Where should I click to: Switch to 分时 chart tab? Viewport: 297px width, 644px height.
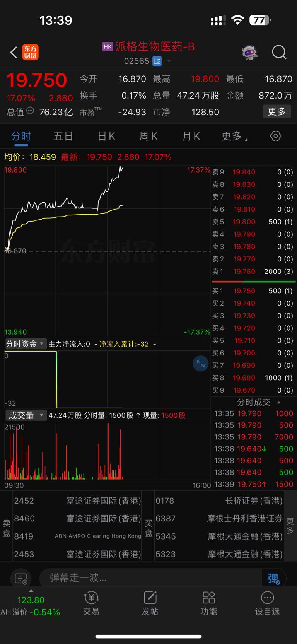(21, 136)
